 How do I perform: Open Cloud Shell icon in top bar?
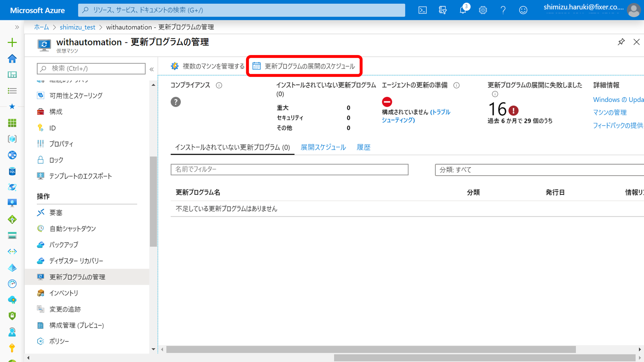423,10
